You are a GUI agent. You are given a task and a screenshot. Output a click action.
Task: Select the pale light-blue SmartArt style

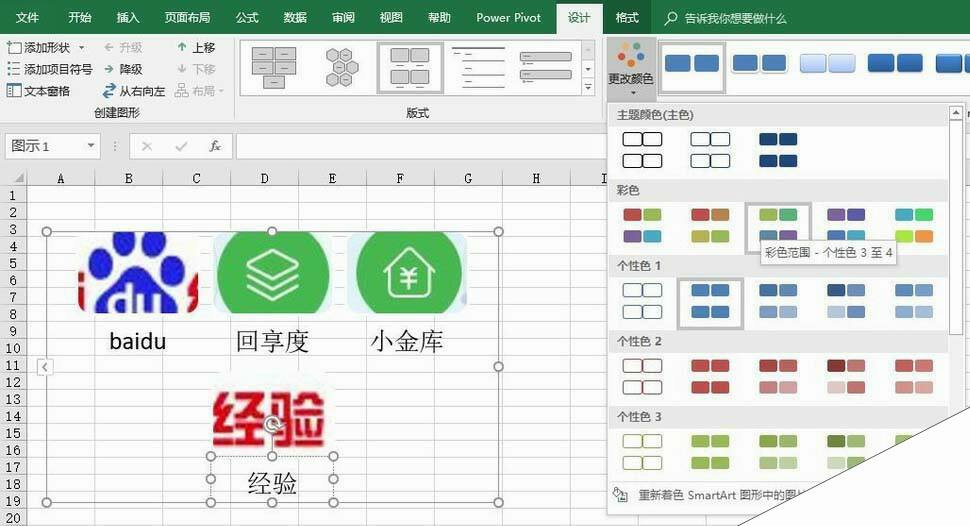click(828, 64)
